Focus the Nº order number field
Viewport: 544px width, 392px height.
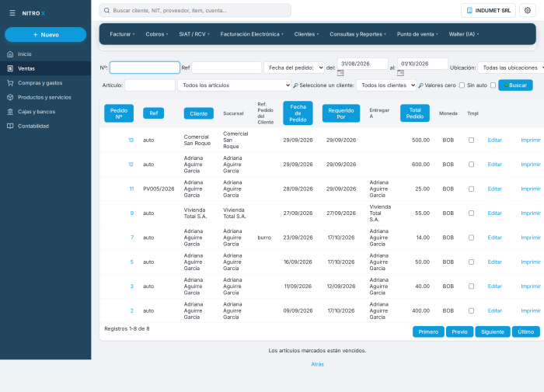[145, 68]
